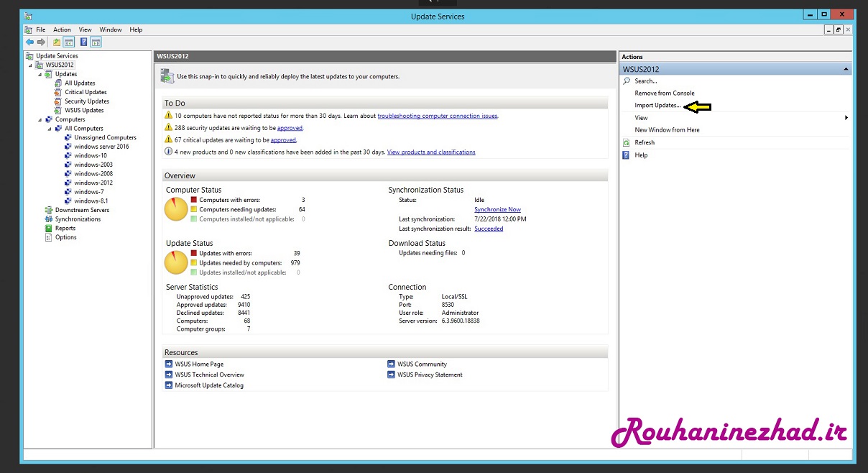Choose Import Updates... in Actions pane
The image size is (868, 473).
pos(657,106)
